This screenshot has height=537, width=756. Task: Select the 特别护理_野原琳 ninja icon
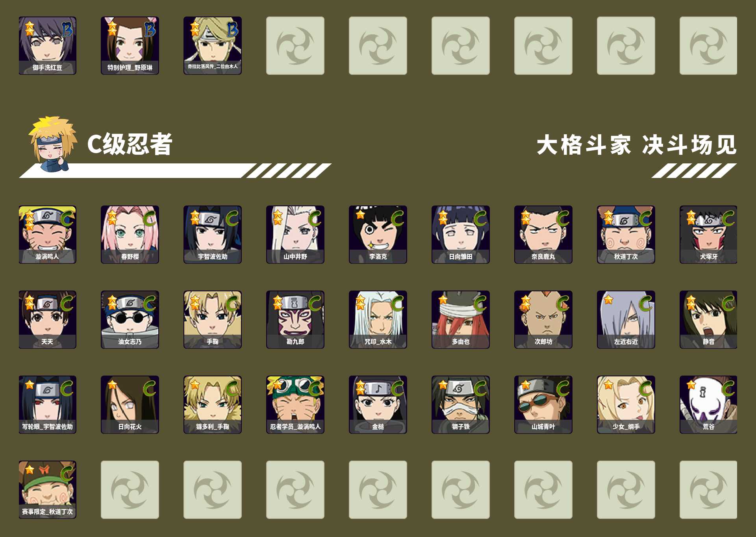coord(130,45)
